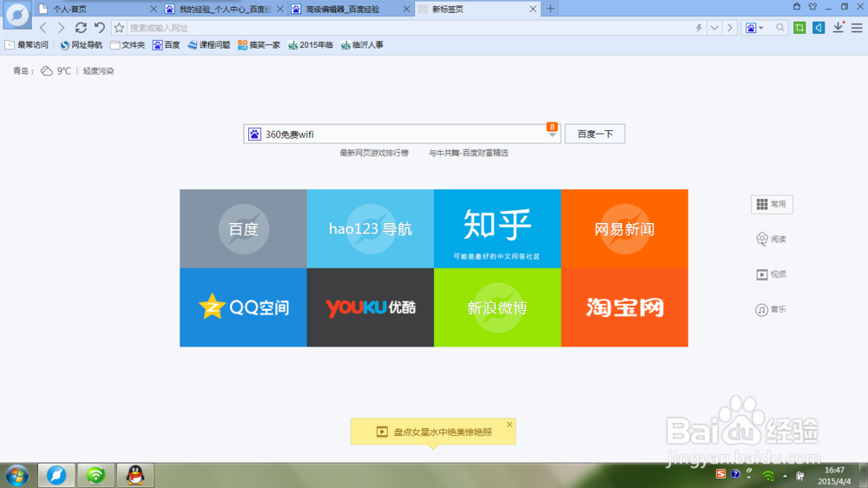868x488 pixels.
Task: Open the 网易新闻 tile
Action: [x=624, y=228]
